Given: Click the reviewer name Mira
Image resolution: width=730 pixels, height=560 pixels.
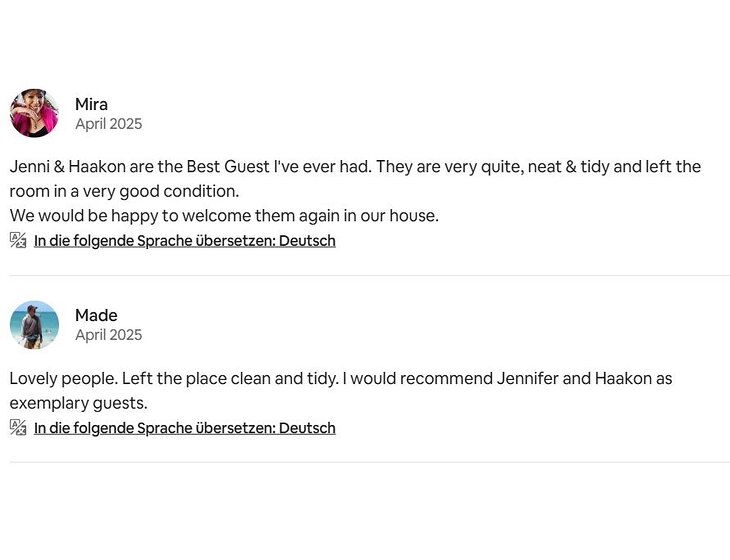Looking at the screenshot, I should 91,104.
